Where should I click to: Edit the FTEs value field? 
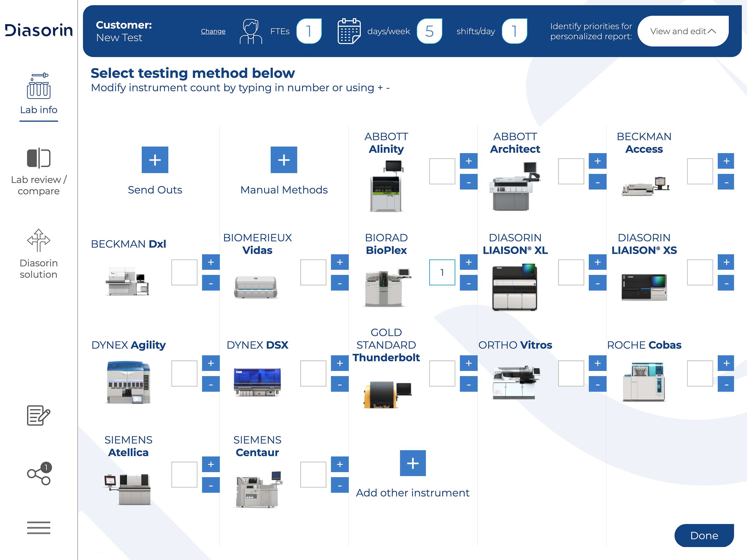pyautogui.click(x=309, y=31)
